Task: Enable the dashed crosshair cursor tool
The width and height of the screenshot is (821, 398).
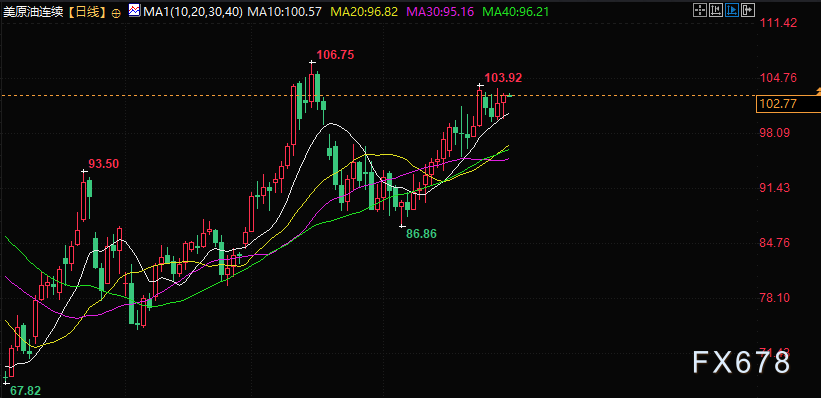Action: [700, 10]
